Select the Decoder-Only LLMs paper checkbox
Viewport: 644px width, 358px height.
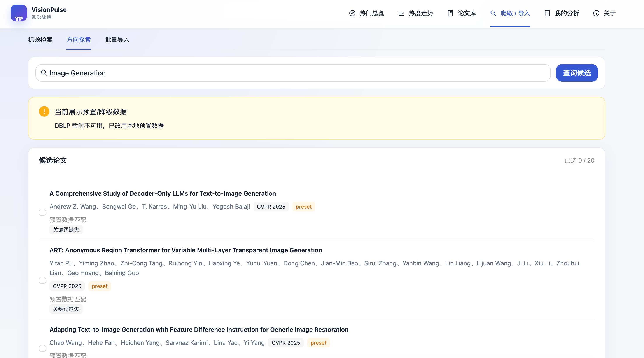tap(42, 212)
